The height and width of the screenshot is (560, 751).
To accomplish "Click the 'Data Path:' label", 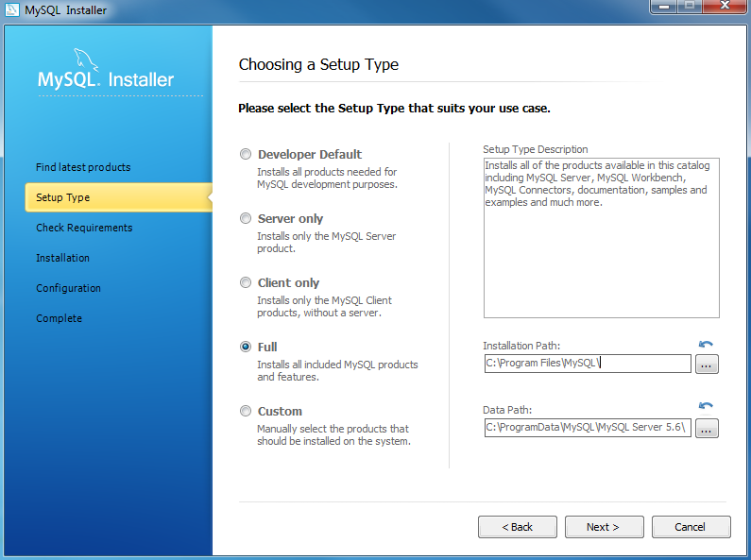I will point(507,410).
